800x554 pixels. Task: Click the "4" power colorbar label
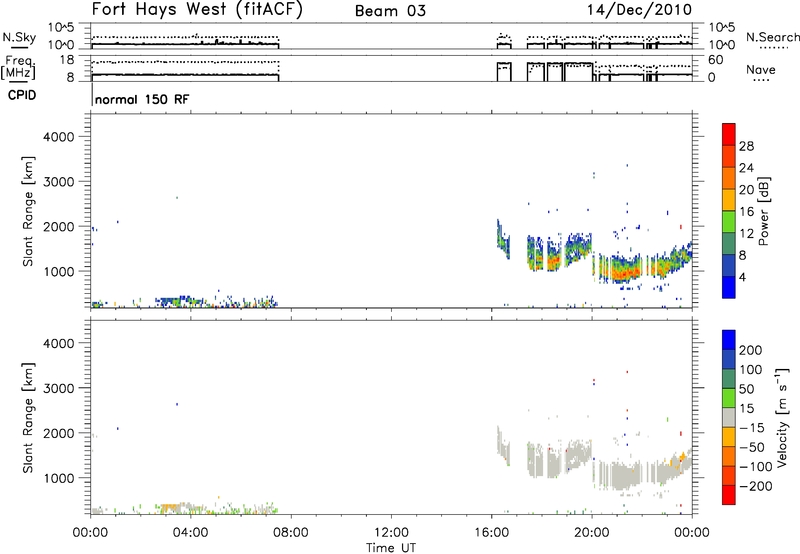(743, 277)
